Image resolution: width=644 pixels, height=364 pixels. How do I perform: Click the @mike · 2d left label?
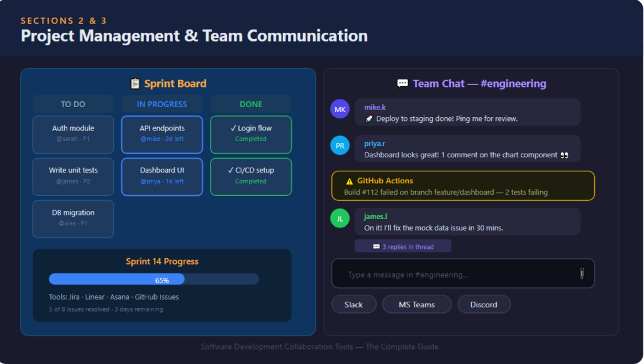tap(162, 139)
